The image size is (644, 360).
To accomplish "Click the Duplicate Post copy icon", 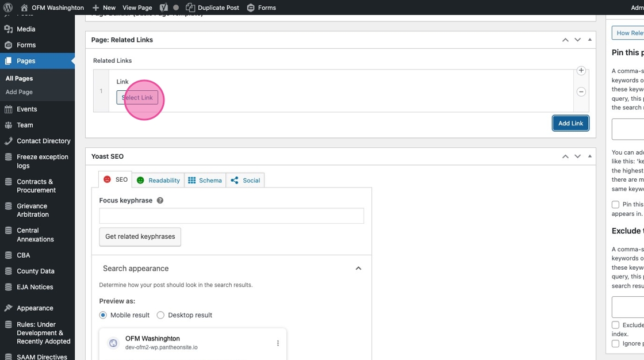I will coord(190,7).
